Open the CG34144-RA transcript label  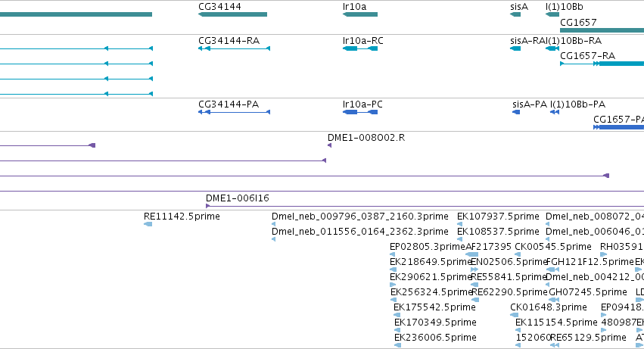coord(229,41)
